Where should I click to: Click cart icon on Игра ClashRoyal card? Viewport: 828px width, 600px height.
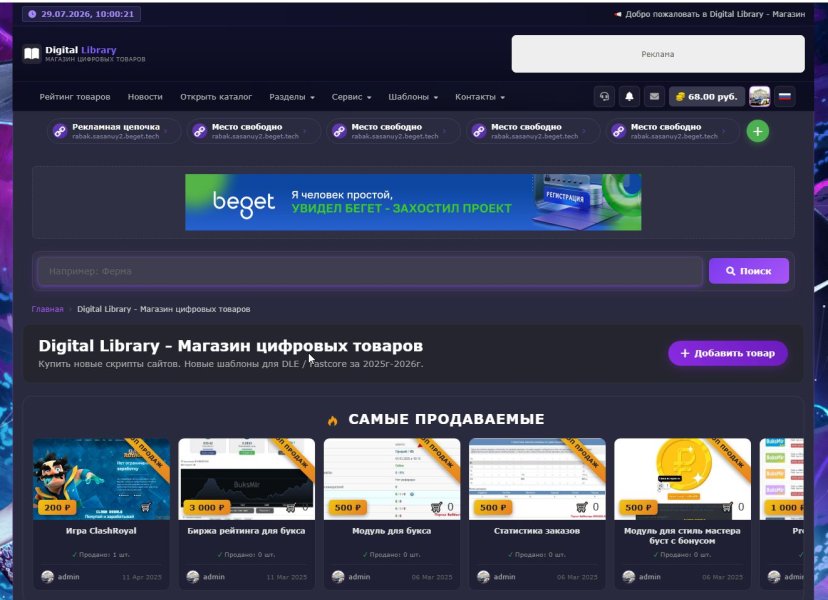(146, 508)
